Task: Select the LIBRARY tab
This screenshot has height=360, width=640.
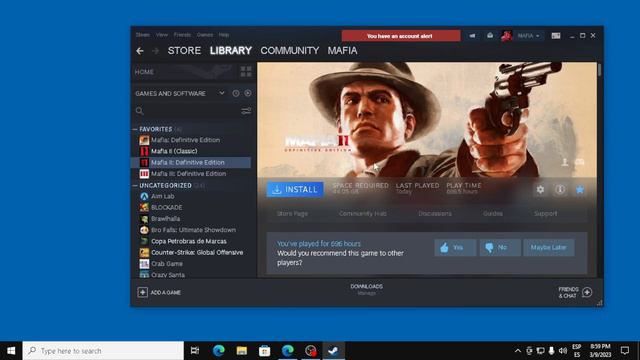Action: (231, 51)
